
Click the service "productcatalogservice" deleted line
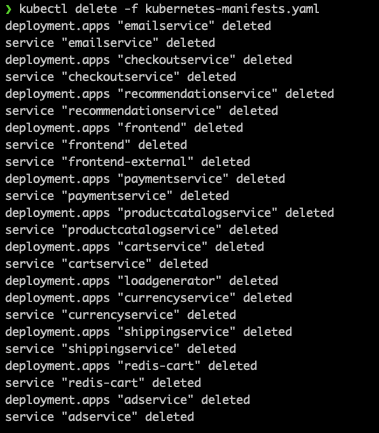(142, 230)
